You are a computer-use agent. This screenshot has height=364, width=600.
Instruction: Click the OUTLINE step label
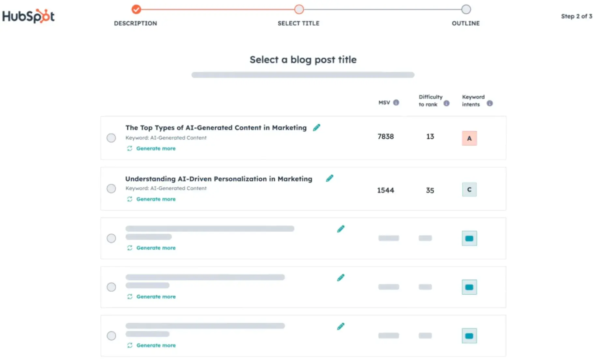(466, 23)
